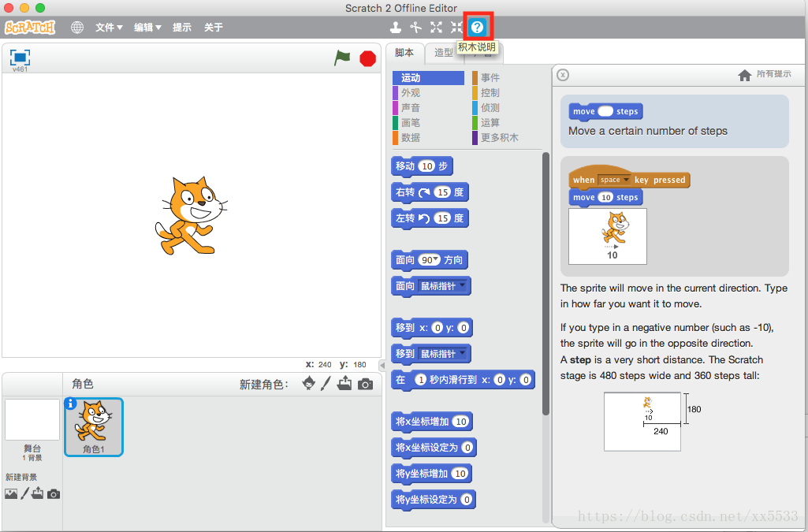The height and width of the screenshot is (532, 808).
Task: Select the 角色1 sprite thumbnail
Action: (94, 427)
